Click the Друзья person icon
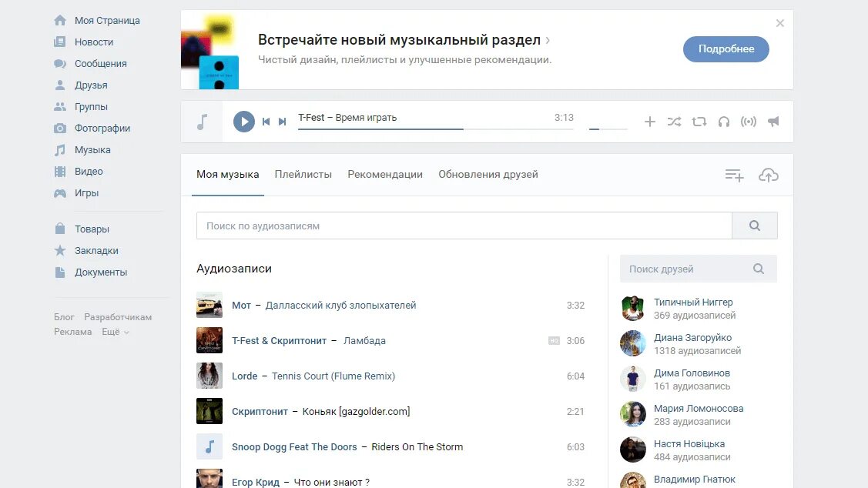The image size is (868, 488). (x=60, y=85)
